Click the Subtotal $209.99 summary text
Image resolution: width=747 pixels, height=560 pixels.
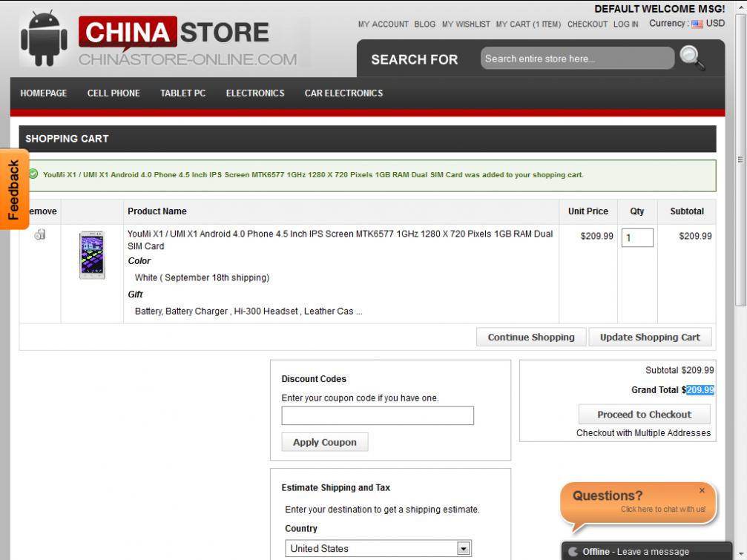679,370
